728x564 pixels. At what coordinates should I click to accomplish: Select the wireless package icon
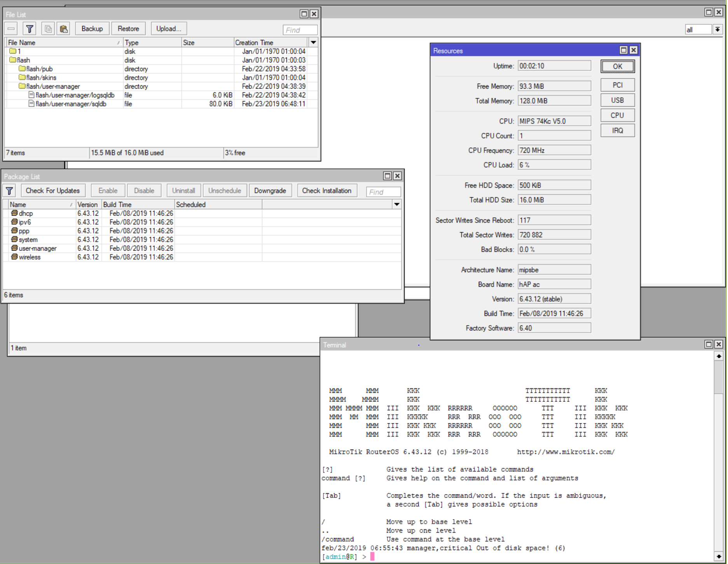[14, 257]
